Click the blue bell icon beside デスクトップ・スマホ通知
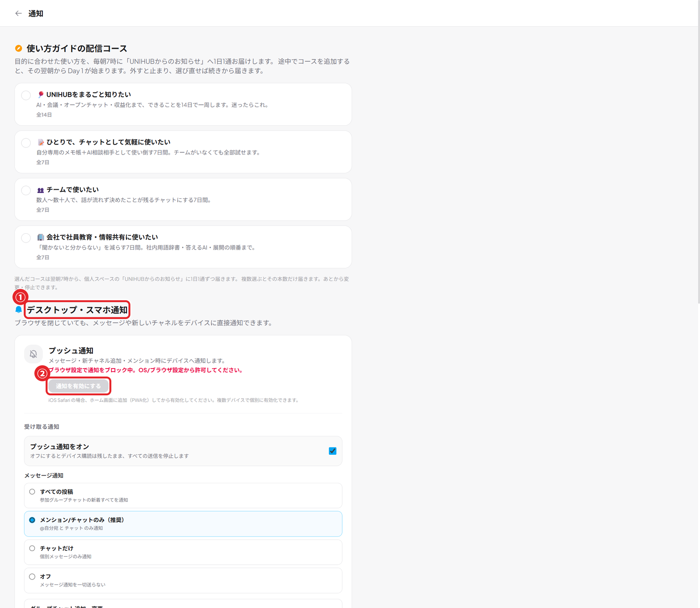The height and width of the screenshot is (608, 700). click(x=18, y=310)
